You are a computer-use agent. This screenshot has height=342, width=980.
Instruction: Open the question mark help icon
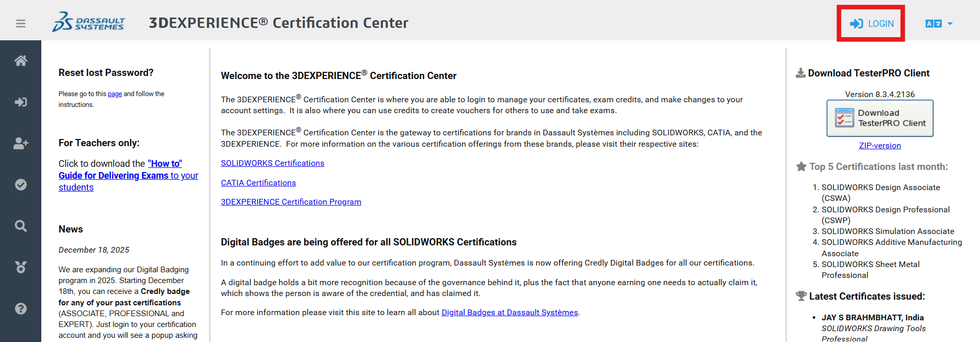pyautogui.click(x=21, y=308)
